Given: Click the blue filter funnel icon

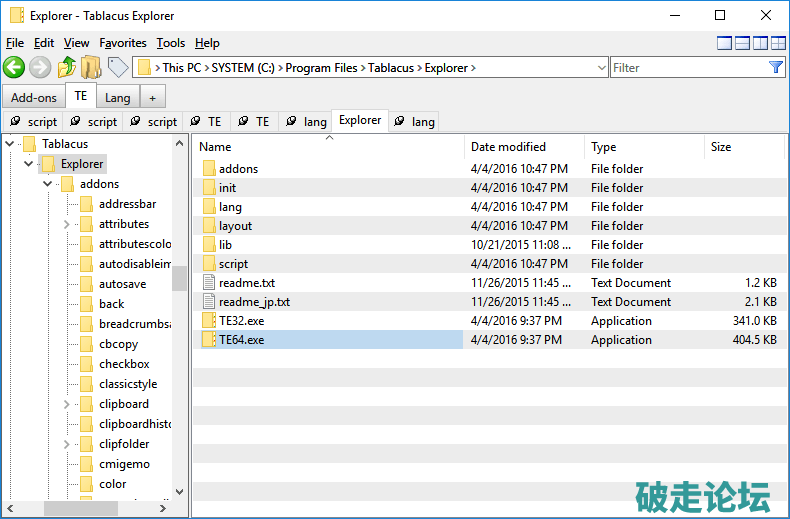Looking at the screenshot, I should click(x=776, y=67).
